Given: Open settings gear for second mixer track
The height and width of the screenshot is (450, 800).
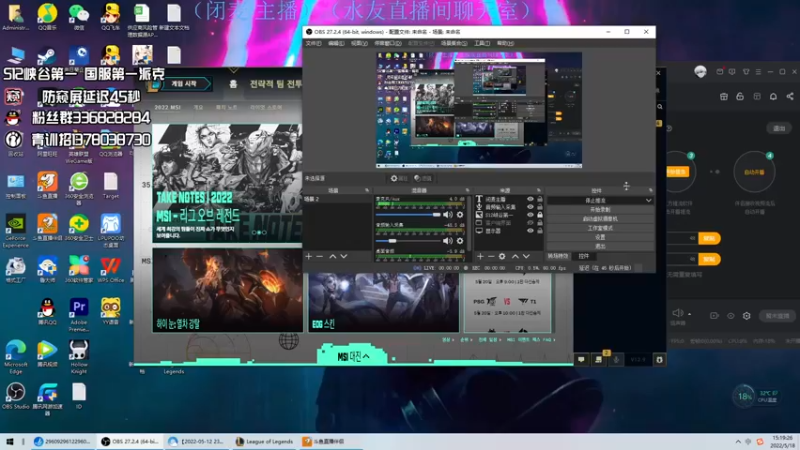Looking at the screenshot, I should pyautogui.click(x=460, y=241).
